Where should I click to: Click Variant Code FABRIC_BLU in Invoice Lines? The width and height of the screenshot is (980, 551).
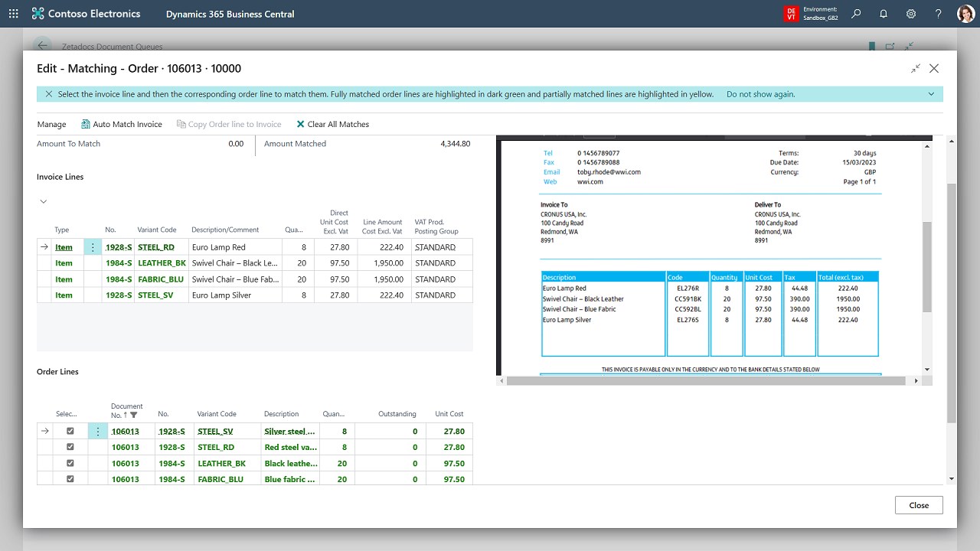161,279
